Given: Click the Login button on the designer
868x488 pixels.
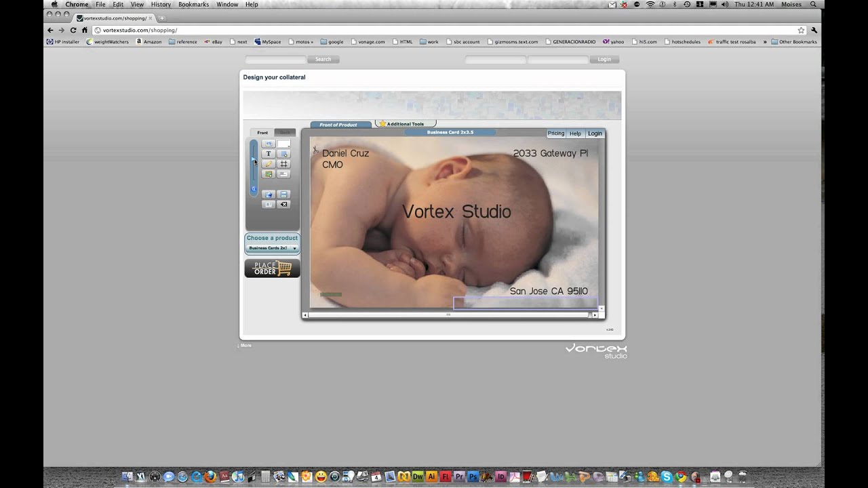Looking at the screenshot, I should (595, 134).
